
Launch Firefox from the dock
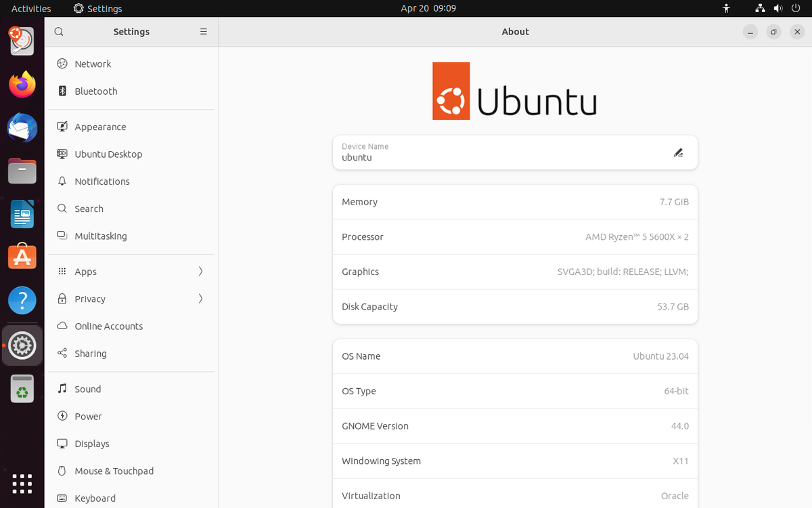coord(22,84)
